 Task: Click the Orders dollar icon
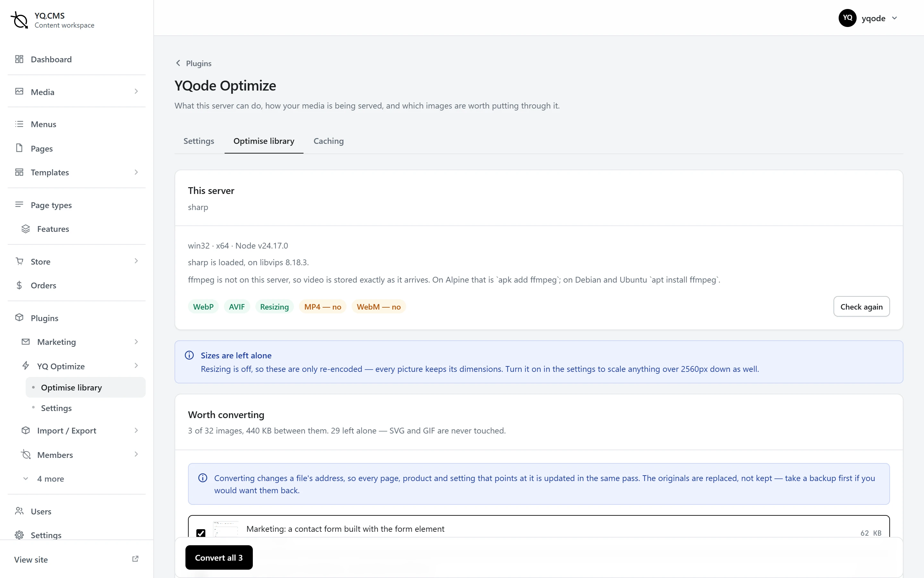tap(19, 285)
